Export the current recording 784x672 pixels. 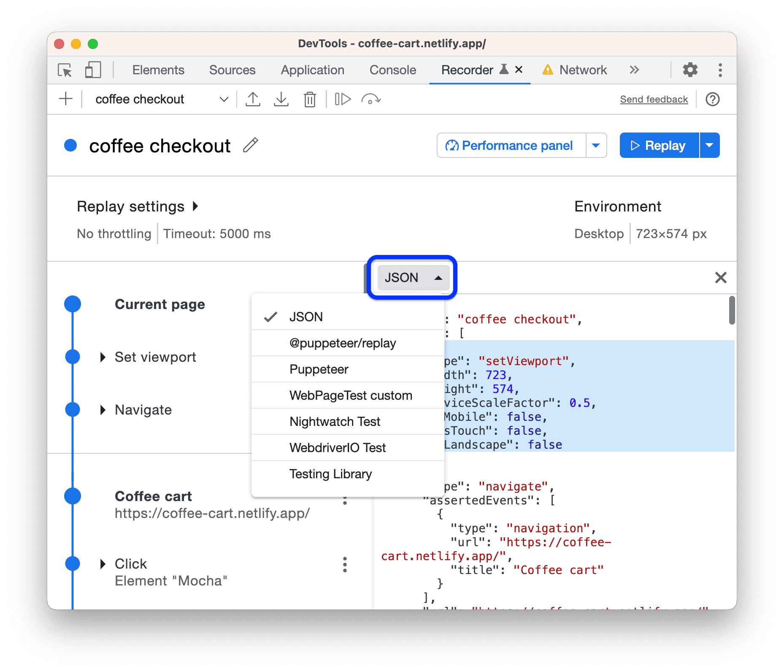[x=253, y=99]
